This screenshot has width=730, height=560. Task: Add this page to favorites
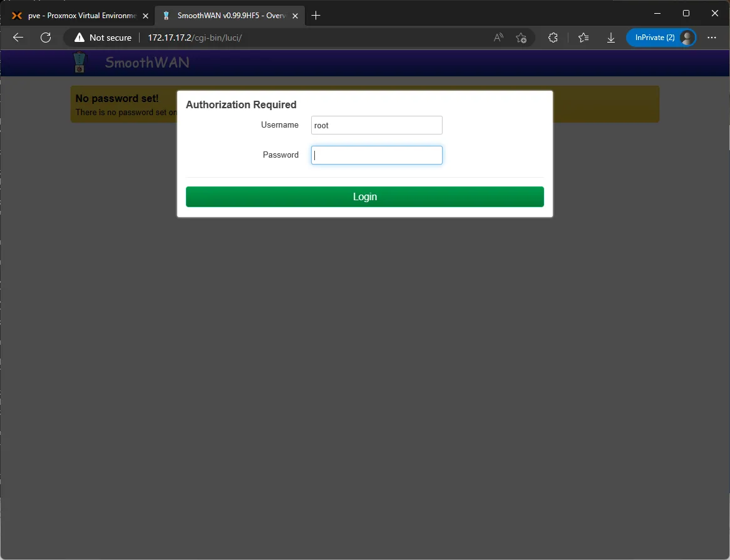pos(521,38)
